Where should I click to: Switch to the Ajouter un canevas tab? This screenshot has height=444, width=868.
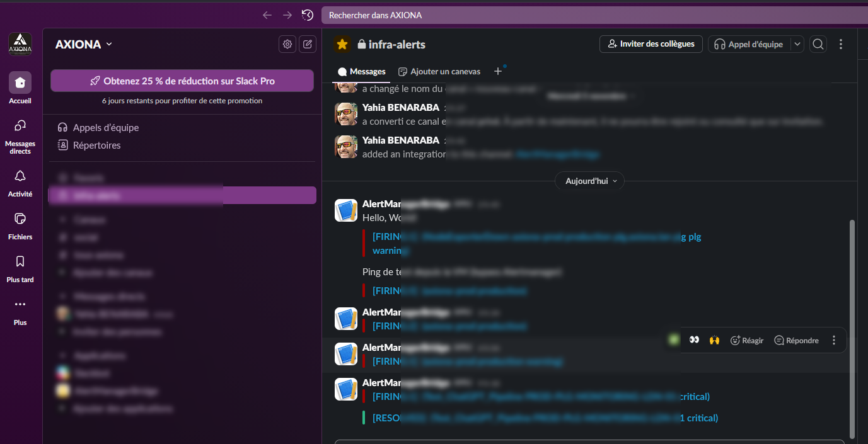tap(439, 71)
